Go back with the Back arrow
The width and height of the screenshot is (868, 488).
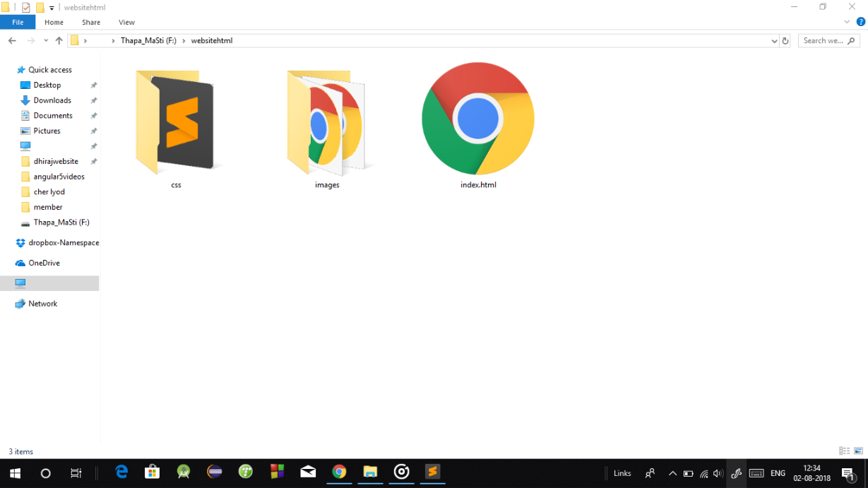pyautogui.click(x=12, y=41)
